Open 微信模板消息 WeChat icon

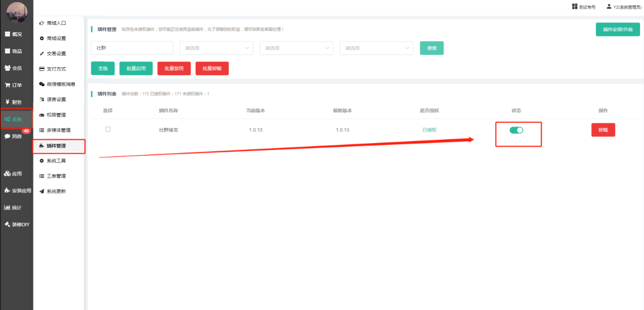(x=42, y=84)
